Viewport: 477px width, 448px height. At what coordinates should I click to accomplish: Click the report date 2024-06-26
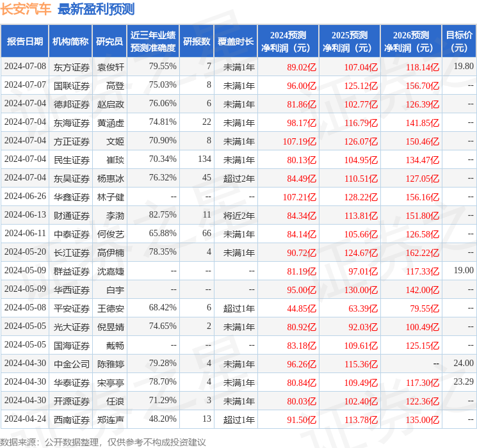click(x=25, y=196)
